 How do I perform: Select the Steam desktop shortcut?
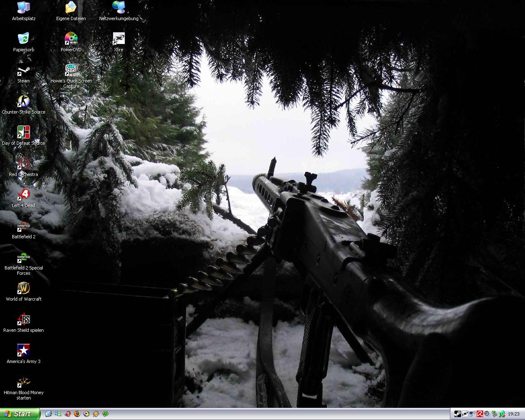click(x=24, y=74)
